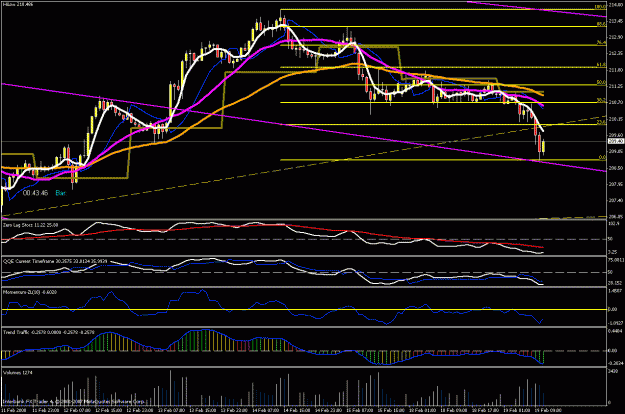Viewport: 625px width, 414px height.
Task: Click the 88.6 Fibonacci level label
Action: tap(601, 24)
